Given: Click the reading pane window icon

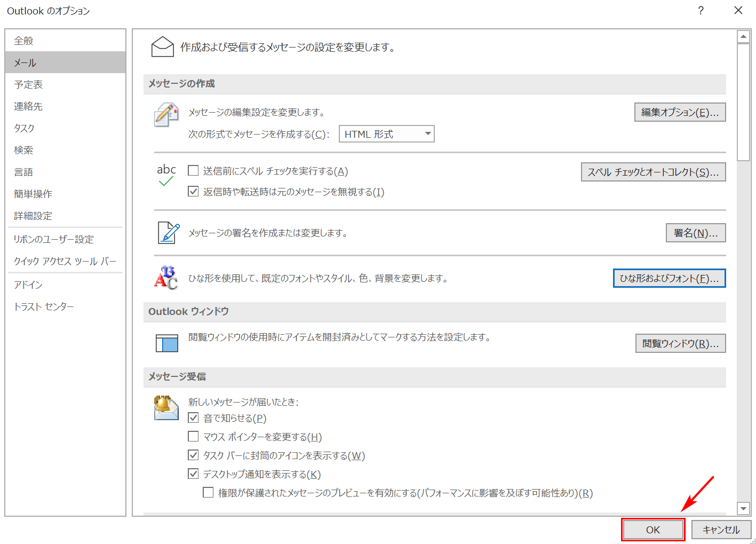Looking at the screenshot, I should point(167,343).
